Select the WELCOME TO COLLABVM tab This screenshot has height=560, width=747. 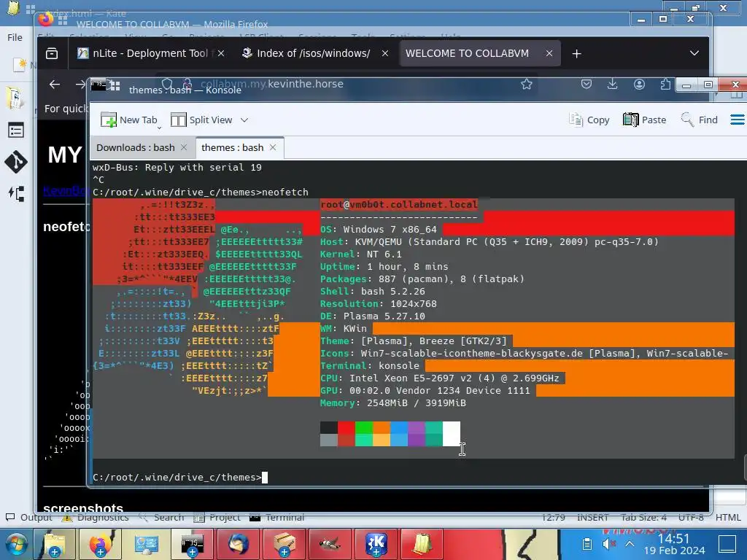467,53
